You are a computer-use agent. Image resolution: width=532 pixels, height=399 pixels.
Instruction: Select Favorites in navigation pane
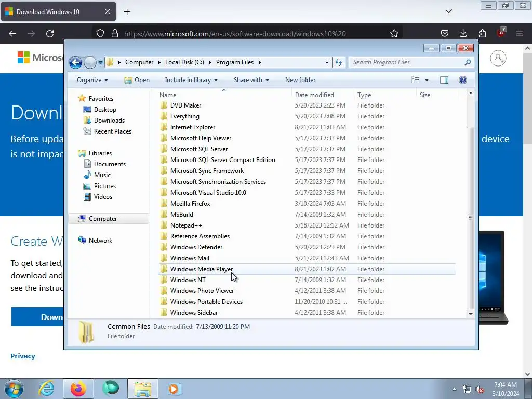(x=101, y=99)
